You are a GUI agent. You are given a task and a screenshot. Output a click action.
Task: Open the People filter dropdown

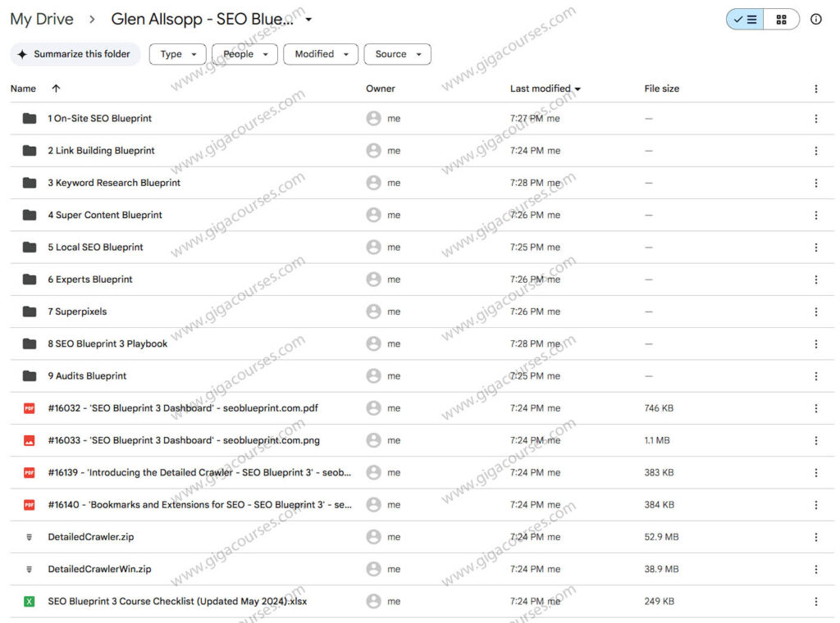tap(244, 54)
